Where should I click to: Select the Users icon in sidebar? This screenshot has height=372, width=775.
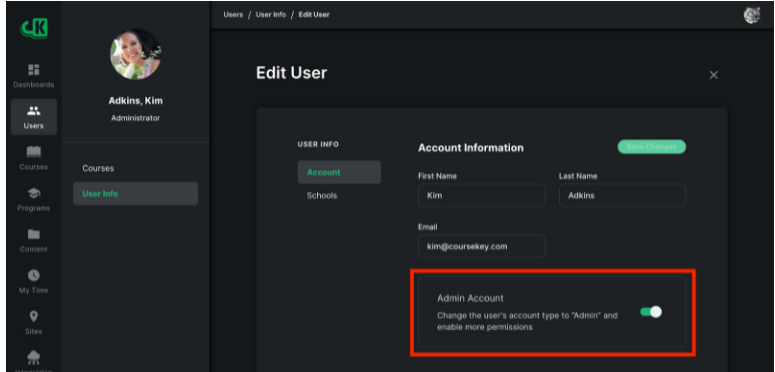click(34, 111)
